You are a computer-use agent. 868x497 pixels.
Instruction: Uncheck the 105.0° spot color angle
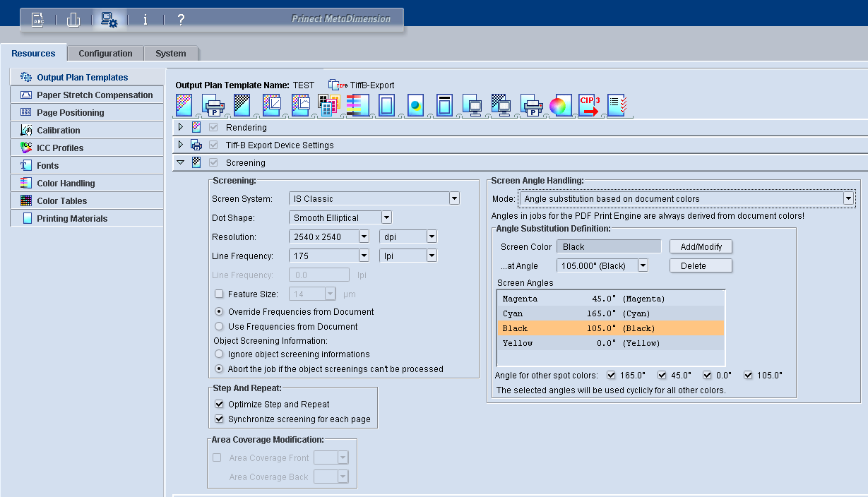point(748,376)
